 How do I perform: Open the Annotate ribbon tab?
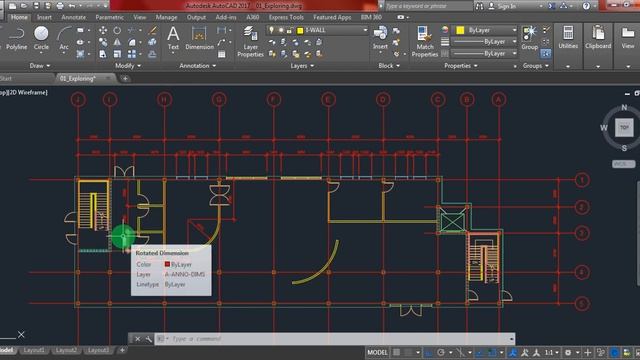(73, 17)
